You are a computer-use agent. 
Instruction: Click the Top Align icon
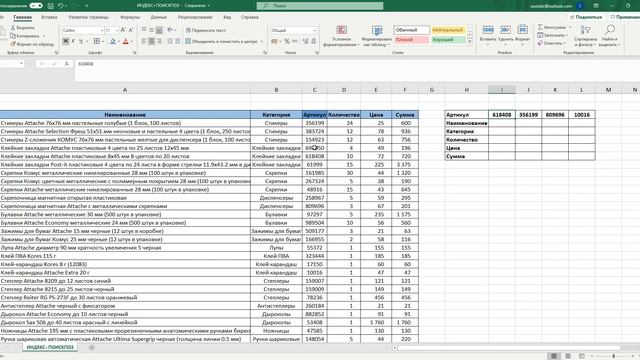(144, 30)
